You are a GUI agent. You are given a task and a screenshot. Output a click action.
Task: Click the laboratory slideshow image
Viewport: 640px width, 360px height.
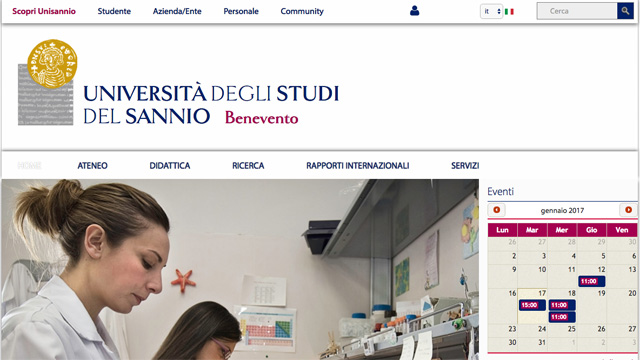[x=240, y=269]
